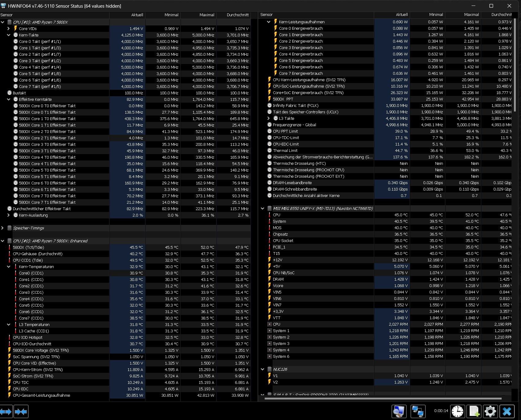Expand the Core VIDs row
521x420 pixels.
tap(9, 28)
